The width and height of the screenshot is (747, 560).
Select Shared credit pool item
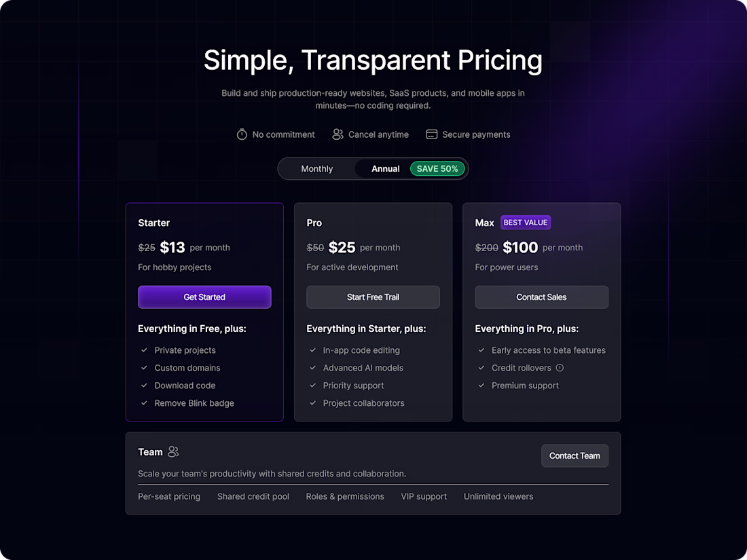(x=253, y=497)
